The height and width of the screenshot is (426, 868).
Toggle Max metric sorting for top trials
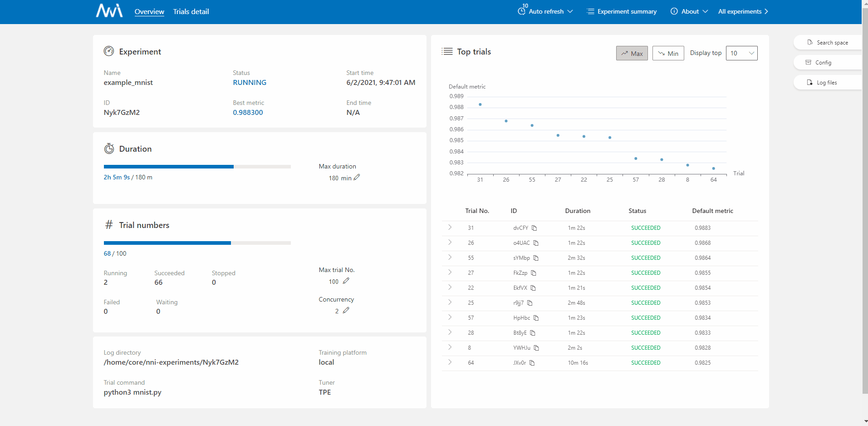632,53
